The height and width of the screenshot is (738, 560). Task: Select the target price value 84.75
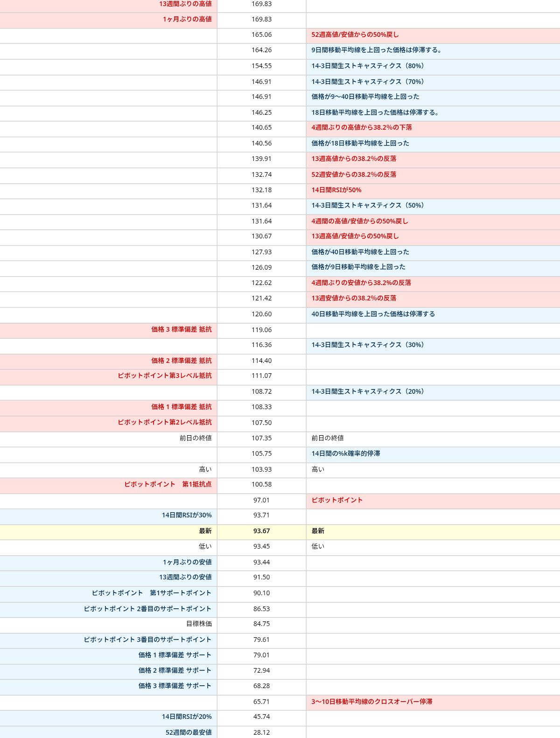(261, 624)
